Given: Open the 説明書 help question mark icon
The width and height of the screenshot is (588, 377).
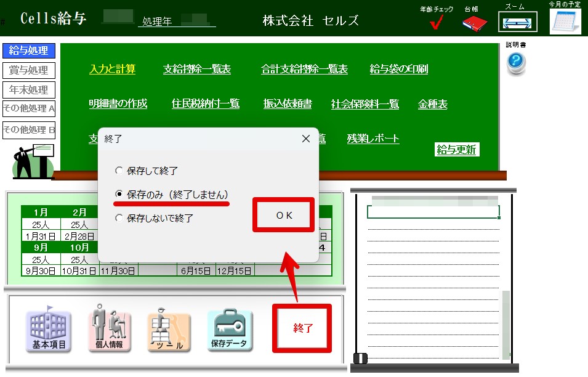Looking at the screenshot, I should (x=516, y=62).
